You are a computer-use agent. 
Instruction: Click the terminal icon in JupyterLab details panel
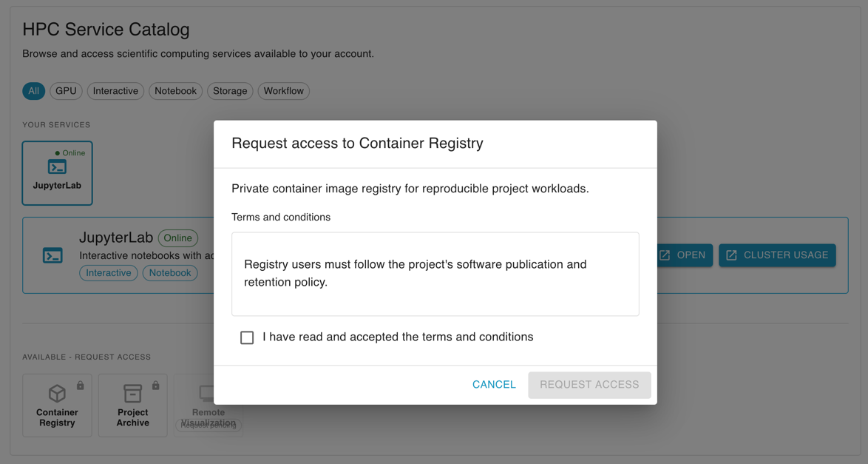(x=52, y=255)
